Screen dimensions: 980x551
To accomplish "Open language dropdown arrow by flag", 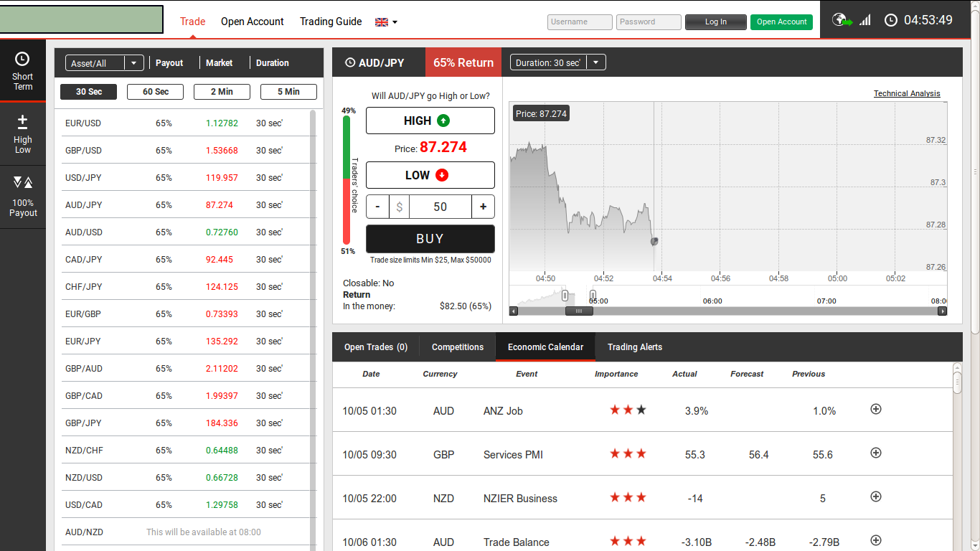I will 395,22.
